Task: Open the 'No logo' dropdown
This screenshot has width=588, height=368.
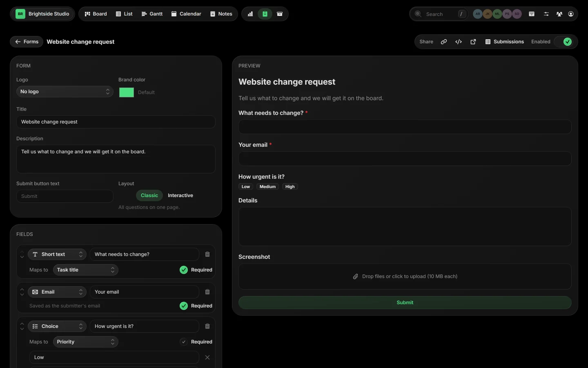Action: click(x=65, y=92)
